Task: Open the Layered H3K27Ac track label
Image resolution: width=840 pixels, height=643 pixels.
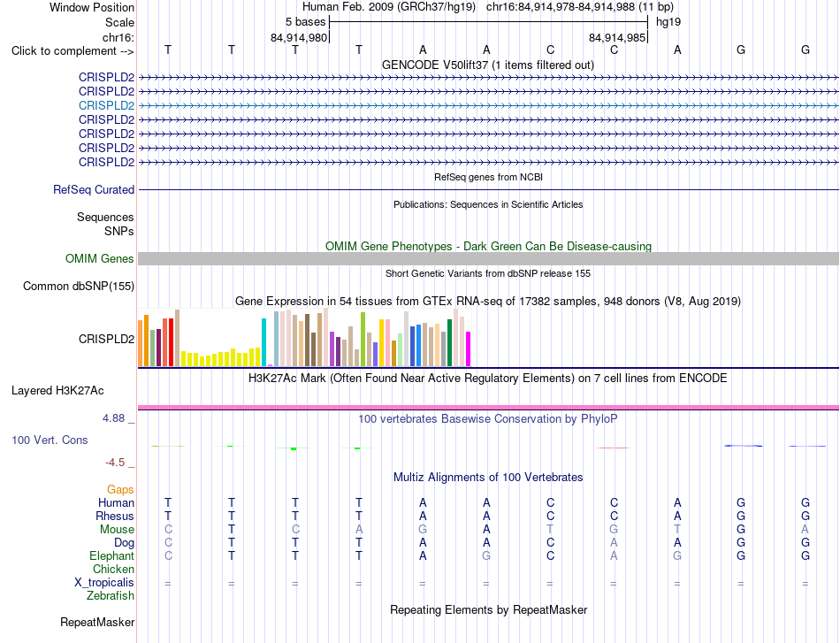Action: [57, 391]
